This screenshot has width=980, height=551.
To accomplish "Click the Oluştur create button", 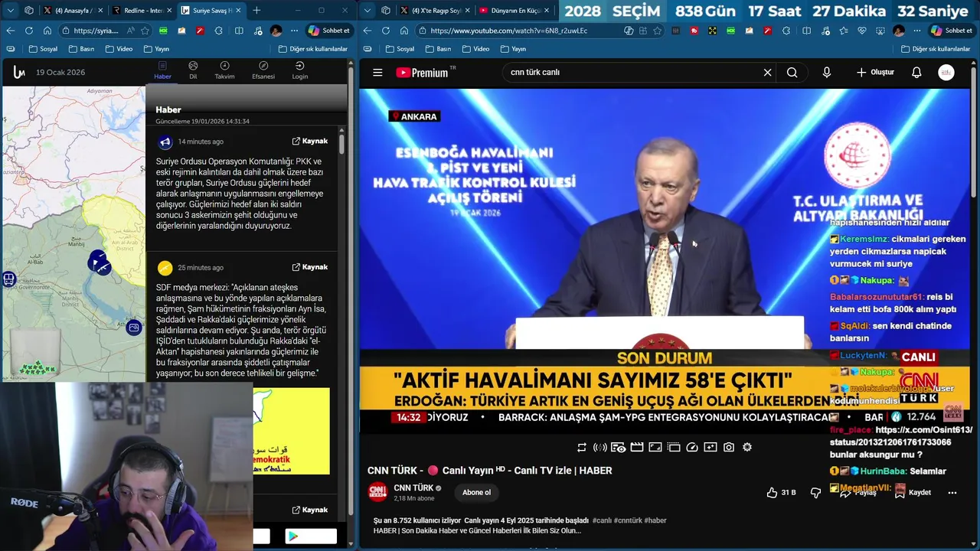I will [x=875, y=72].
